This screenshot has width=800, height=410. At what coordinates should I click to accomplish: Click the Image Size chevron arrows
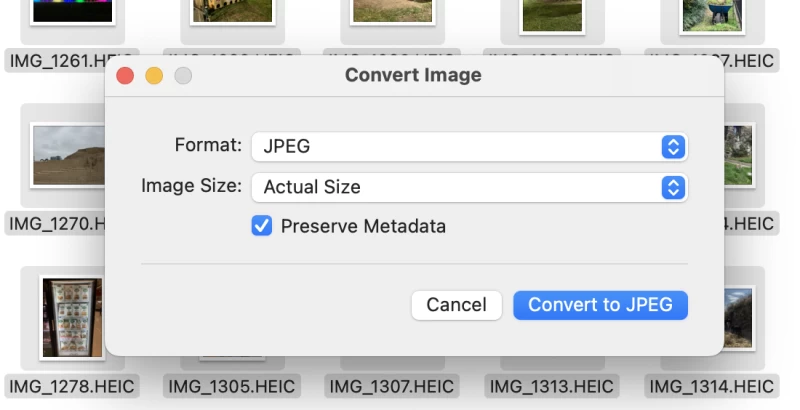674,187
